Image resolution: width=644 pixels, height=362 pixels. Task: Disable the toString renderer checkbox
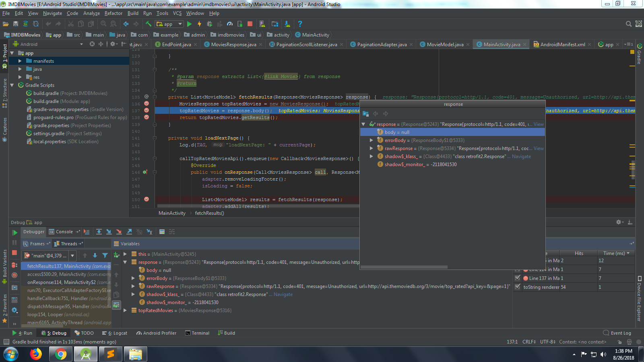click(x=518, y=287)
